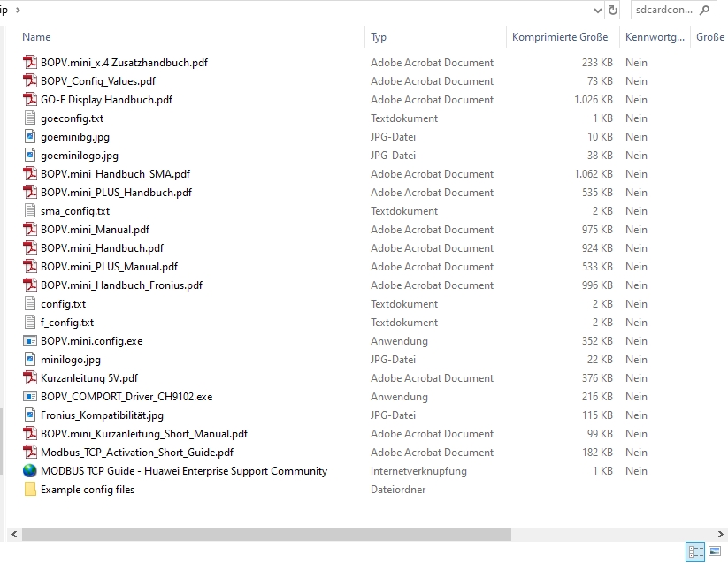The image size is (728, 563).
Task: Click the globe icon of MODBUS TCP Guide
Action: (30, 471)
